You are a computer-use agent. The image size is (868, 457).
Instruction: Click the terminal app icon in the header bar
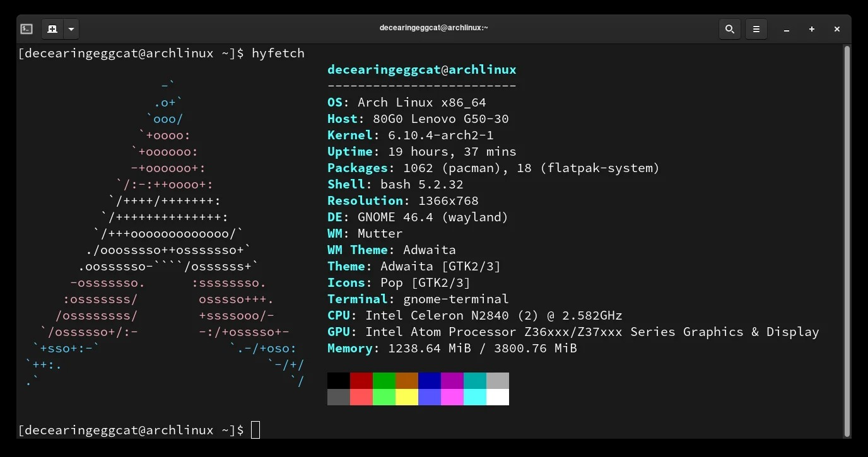(x=26, y=29)
